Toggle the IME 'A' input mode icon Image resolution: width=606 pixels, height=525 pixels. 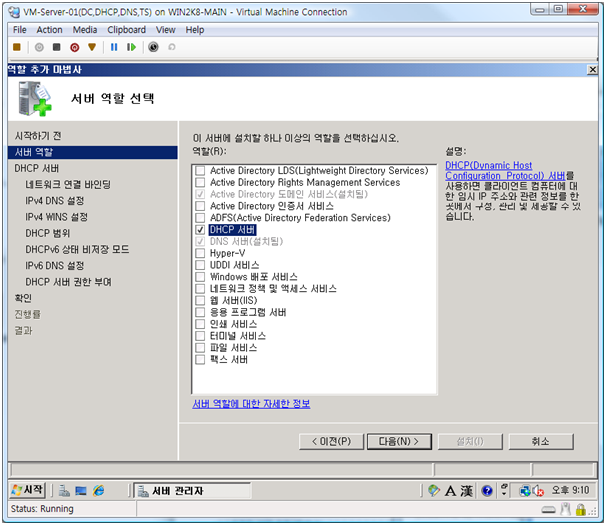click(450, 491)
